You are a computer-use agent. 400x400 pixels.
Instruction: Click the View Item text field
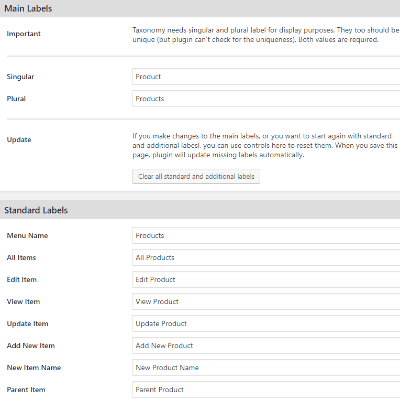coord(266,301)
